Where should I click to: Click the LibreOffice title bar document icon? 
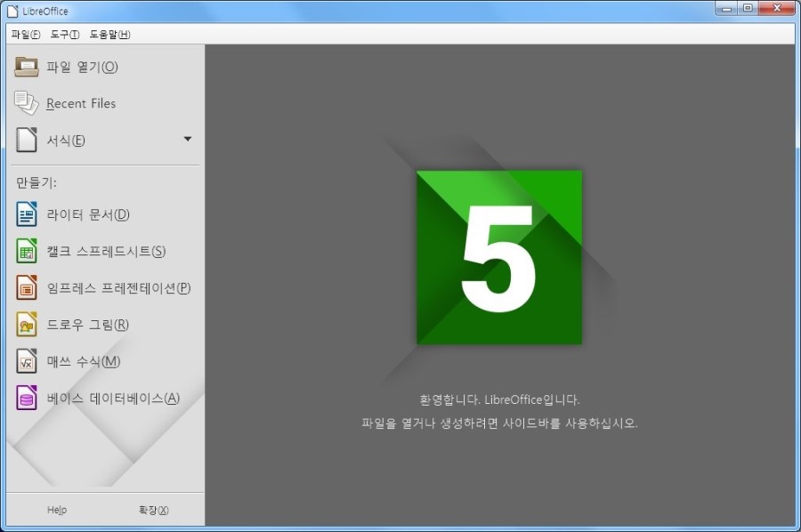[12, 11]
